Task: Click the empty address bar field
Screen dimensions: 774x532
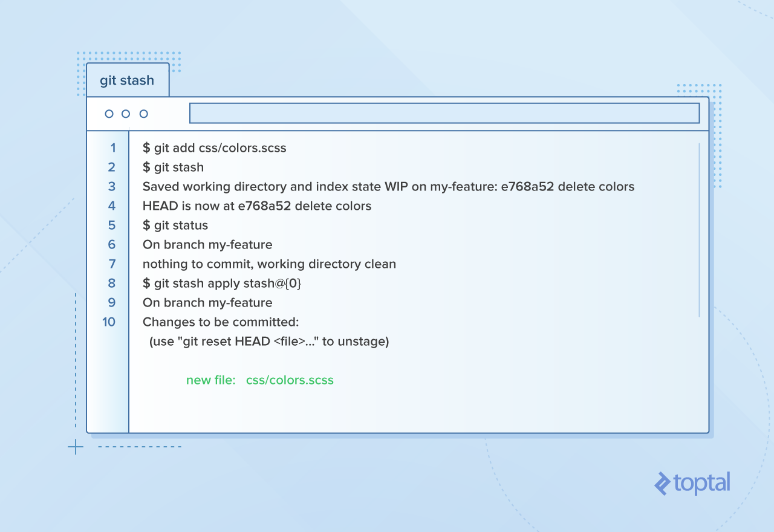Action: [444, 113]
